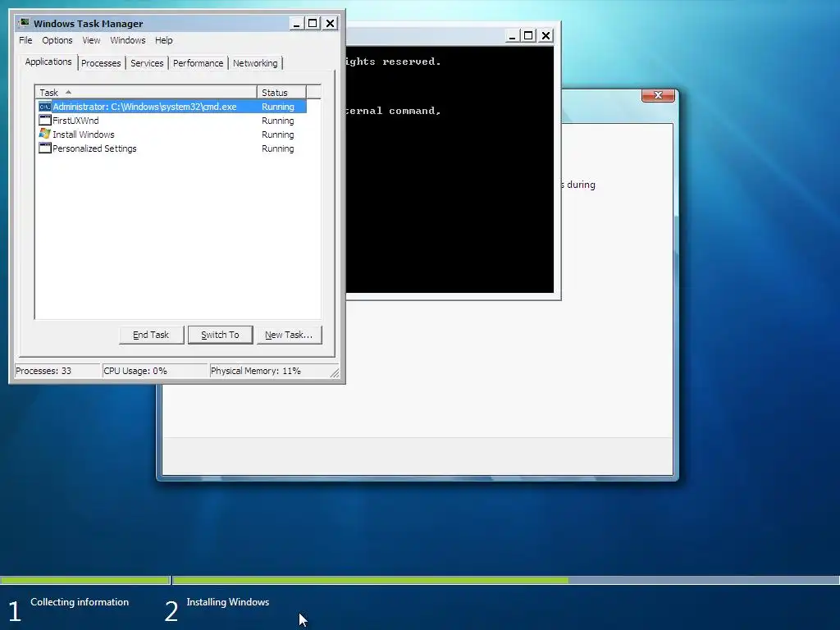
Task: Close the Install Windows dialog with red X
Action: tap(659, 95)
